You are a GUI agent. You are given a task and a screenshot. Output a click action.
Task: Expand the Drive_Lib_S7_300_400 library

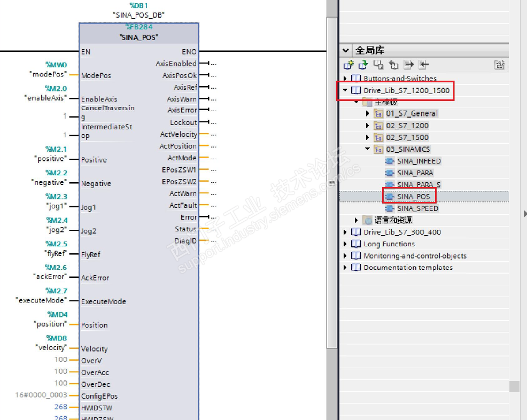(345, 232)
